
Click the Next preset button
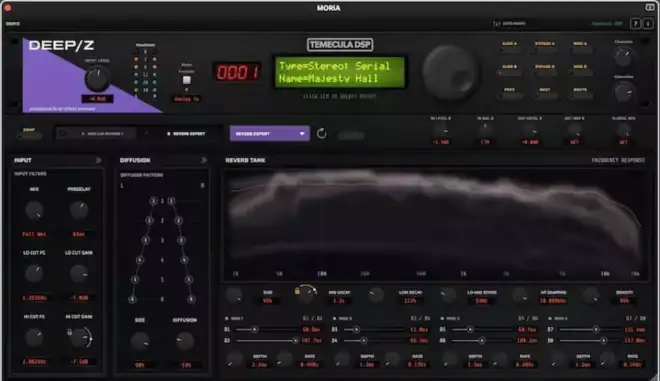[545, 96]
